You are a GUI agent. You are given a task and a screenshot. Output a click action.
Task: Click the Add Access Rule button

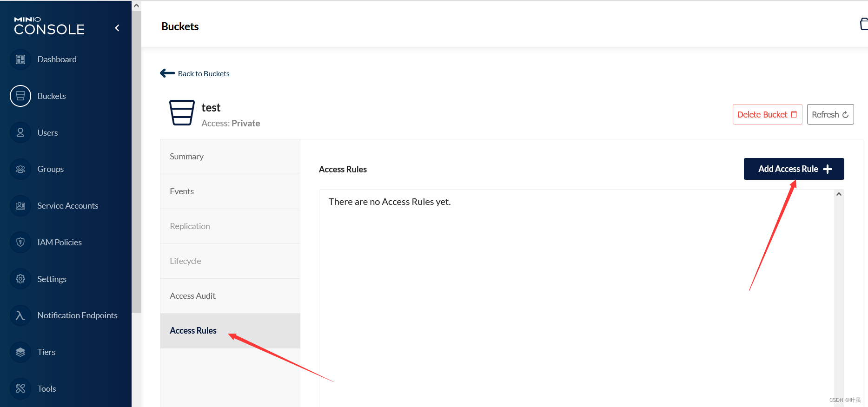tap(794, 169)
